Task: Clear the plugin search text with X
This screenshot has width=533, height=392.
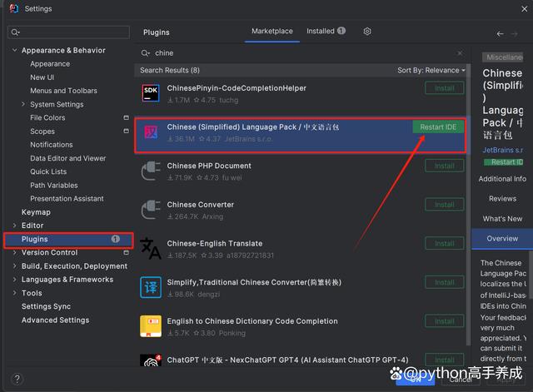Action: pyautogui.click(x=460, y=53)
